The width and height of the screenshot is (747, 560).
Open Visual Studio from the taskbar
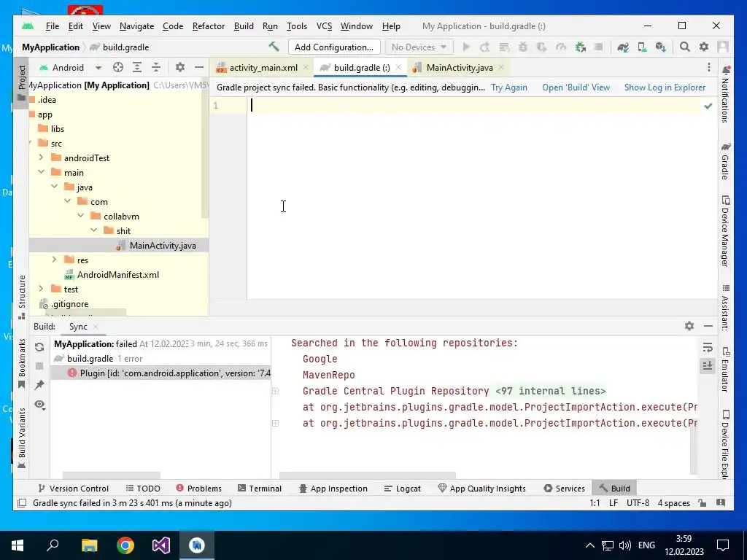coord(161,545)
